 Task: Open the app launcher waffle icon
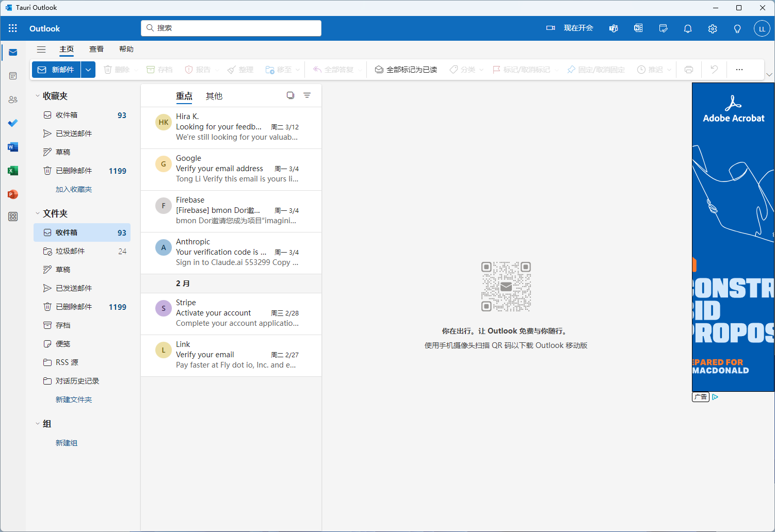(13, 28)
